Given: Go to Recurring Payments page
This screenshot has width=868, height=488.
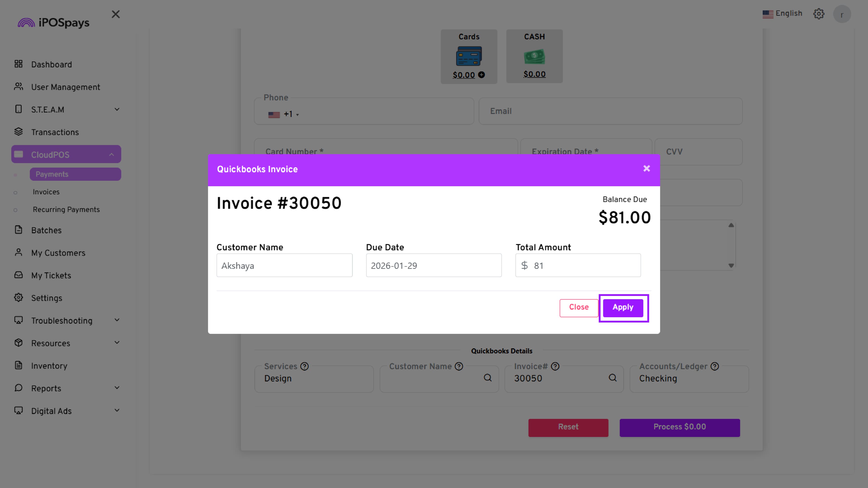Looking at the screenshot, I should pyautogui.click(x=66, y=209).
